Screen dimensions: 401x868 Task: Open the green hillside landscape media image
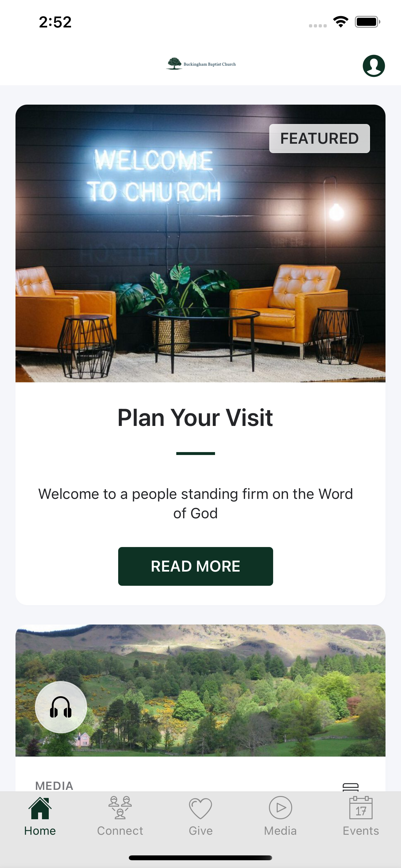[x=200, y=690]
